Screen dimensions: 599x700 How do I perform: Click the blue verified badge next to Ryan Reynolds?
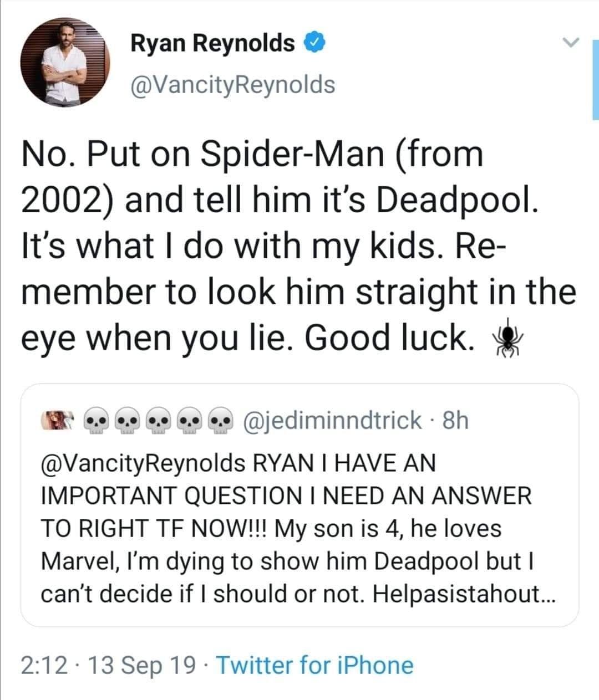314,43
